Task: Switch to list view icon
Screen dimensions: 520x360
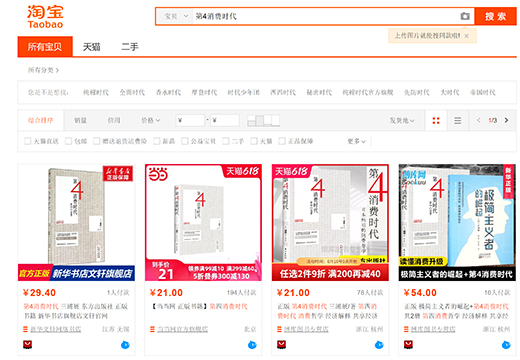Action: 458,120
